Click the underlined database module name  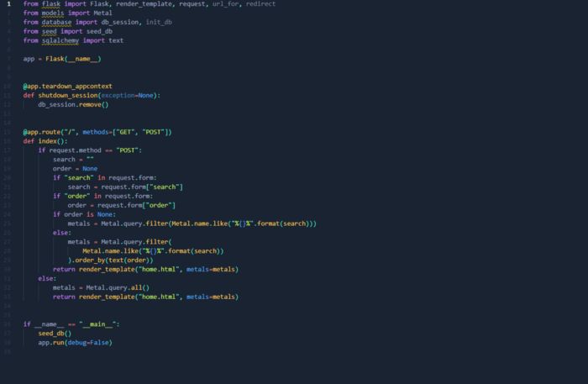[x=57, y=23]
